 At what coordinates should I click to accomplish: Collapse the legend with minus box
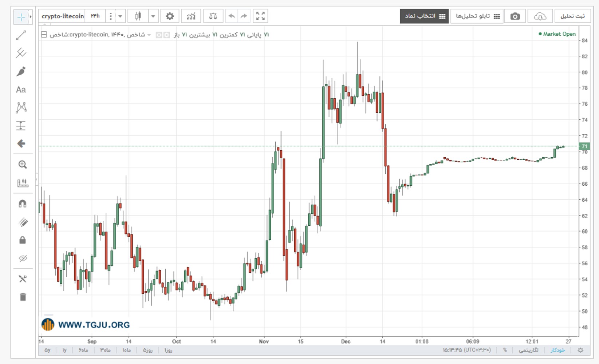(x=44, y=35)
